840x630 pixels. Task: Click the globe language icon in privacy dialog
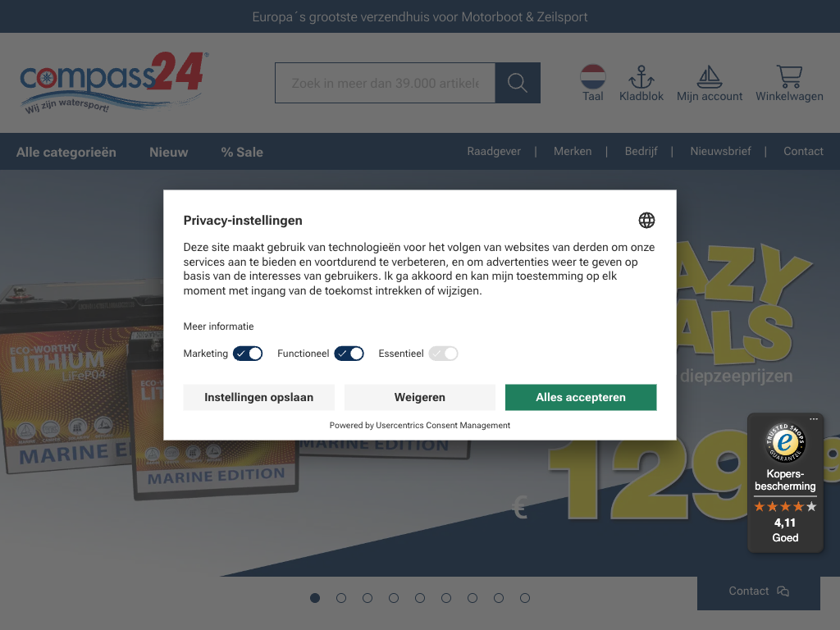646,220
